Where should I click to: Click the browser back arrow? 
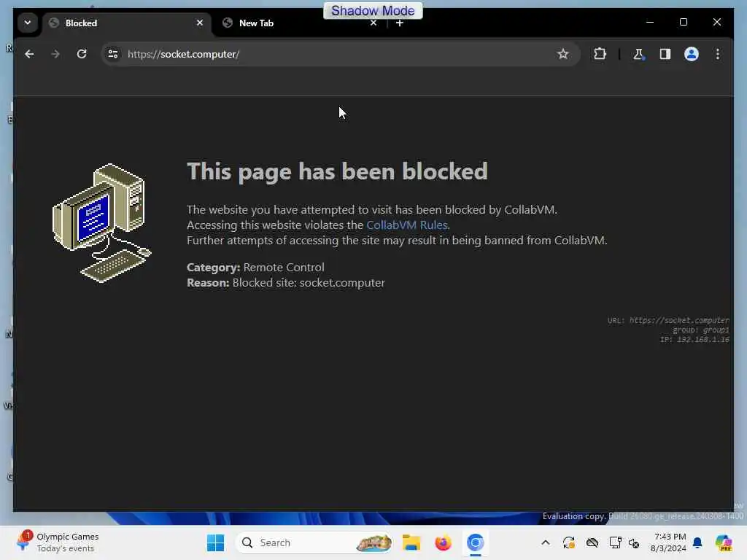click(x=29, y=54)
